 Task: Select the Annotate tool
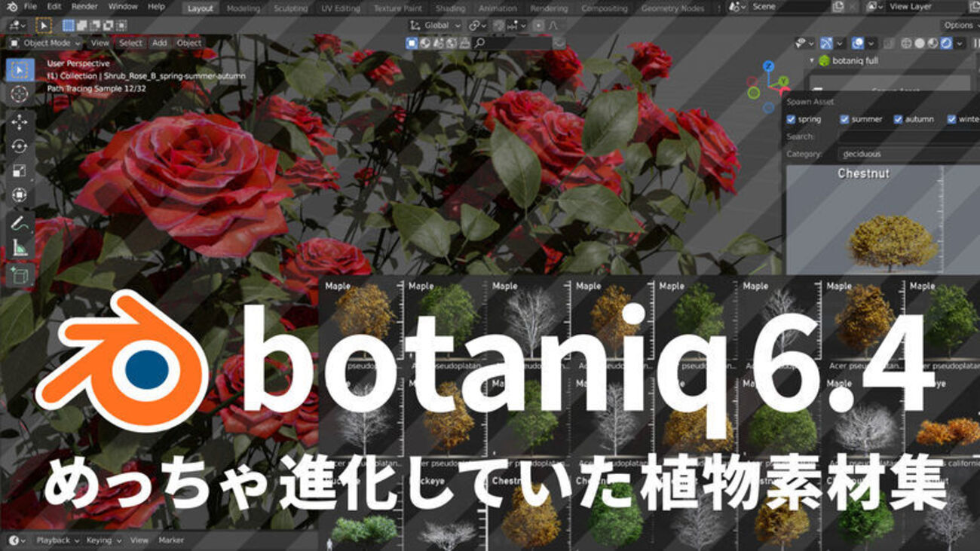[x=20, y=223]
